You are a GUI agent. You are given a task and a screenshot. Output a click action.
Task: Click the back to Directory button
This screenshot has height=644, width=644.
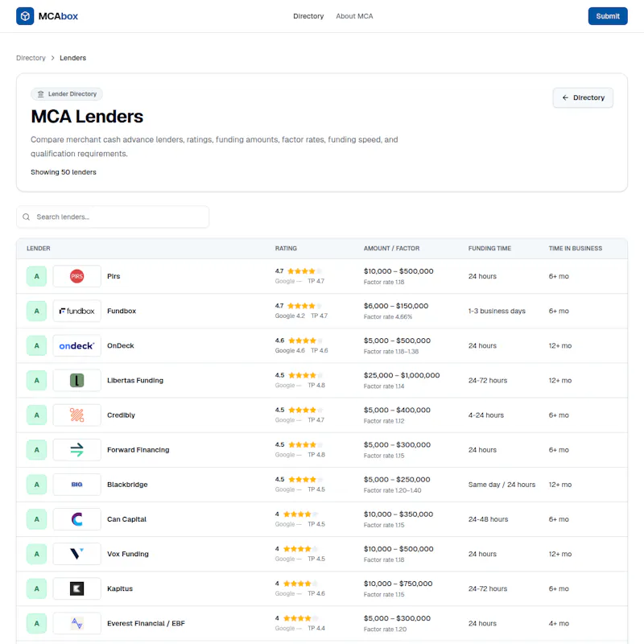(583, 97)
